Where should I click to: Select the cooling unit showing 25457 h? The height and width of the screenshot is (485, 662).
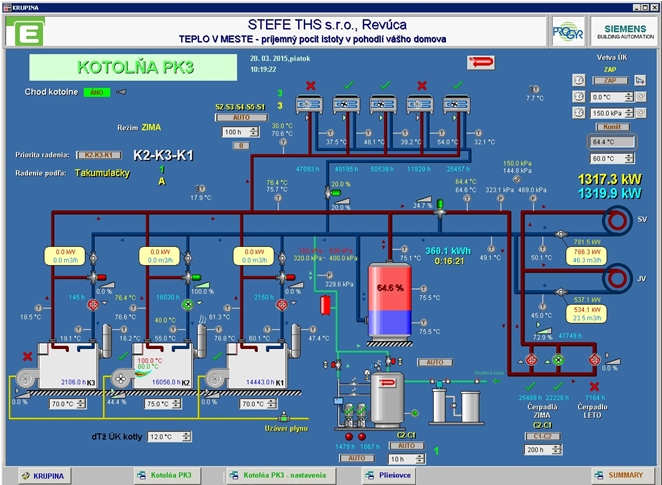pos(457,104)
